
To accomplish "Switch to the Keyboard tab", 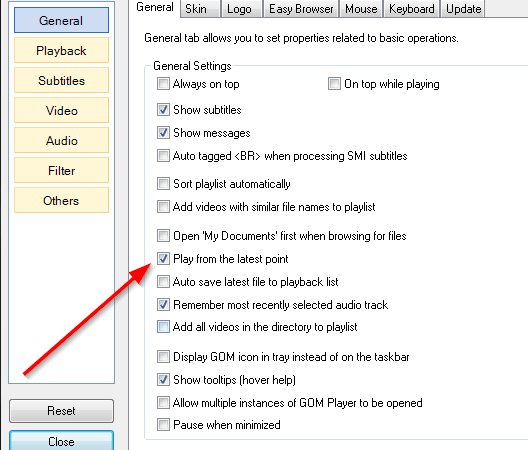I will point(411,9).
